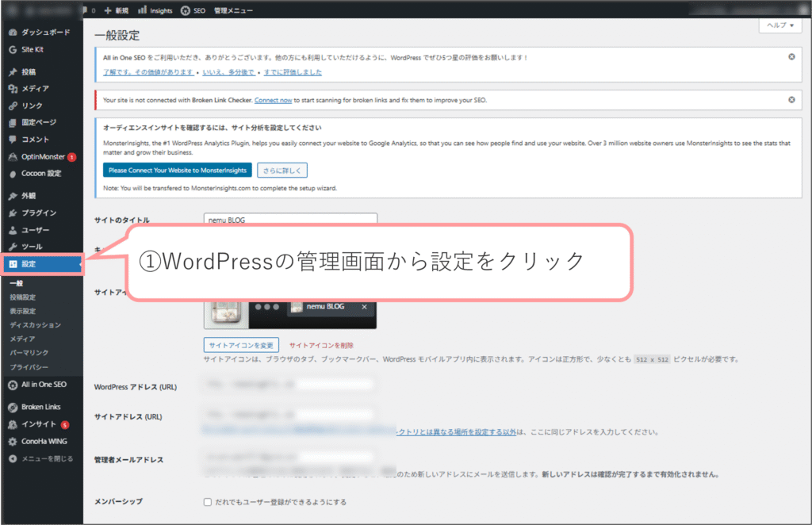Dismiss the Broken Link Checker notice

[791, 100]
